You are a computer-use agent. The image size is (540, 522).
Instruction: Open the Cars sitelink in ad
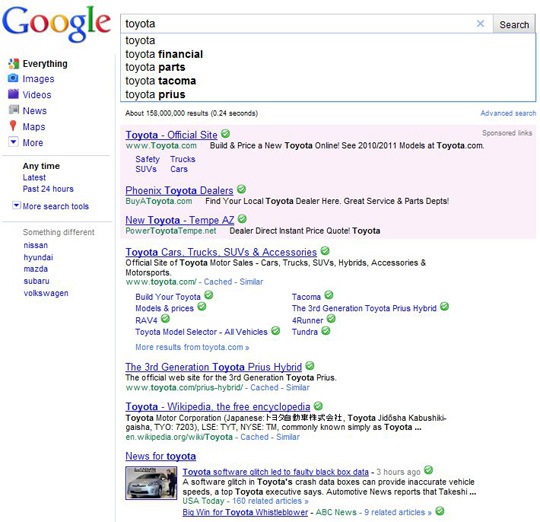coord(179,169)
